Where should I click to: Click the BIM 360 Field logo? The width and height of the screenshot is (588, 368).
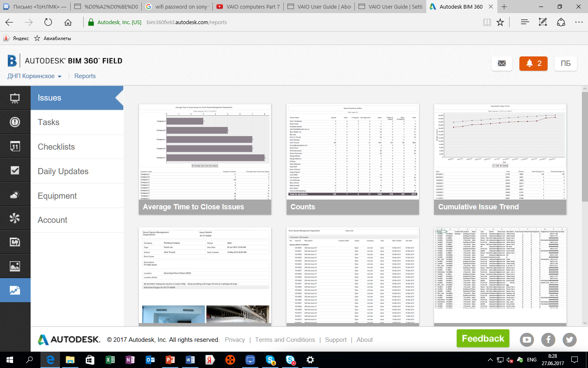[65, 61]
